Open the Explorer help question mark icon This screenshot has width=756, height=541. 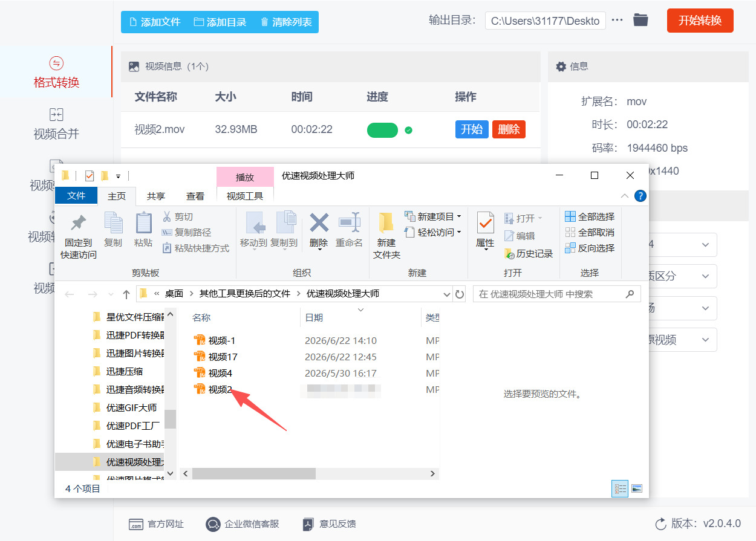[640, 196]
